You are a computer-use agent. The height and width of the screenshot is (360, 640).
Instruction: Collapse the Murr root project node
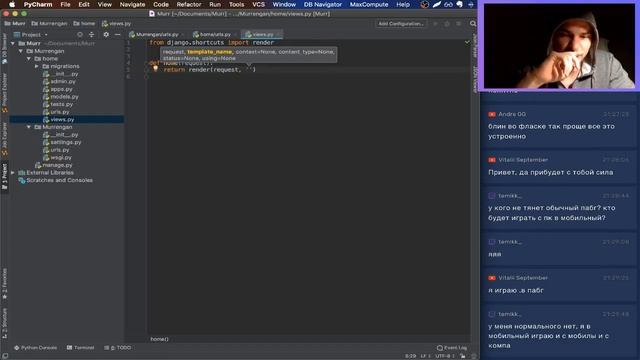[13, 43]
